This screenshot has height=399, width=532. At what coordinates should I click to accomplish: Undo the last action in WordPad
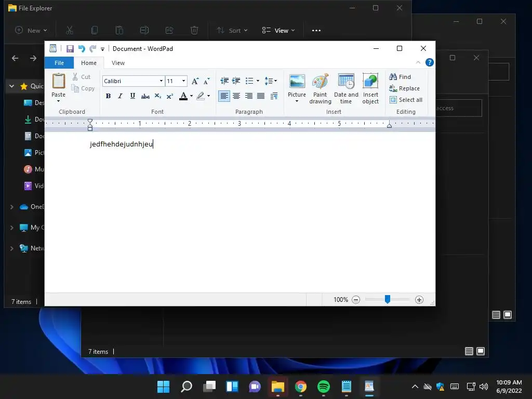82,48
